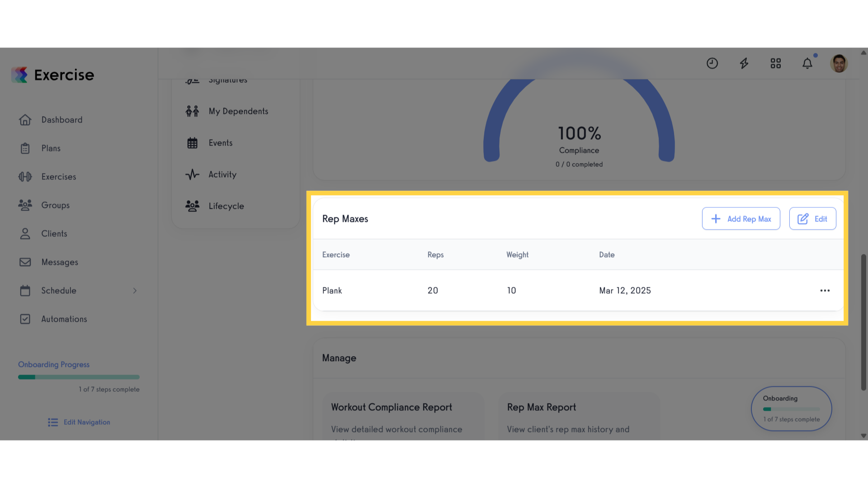Click the Schedule calendar icon
Viewport: 868px width, 488px height.
25,291
